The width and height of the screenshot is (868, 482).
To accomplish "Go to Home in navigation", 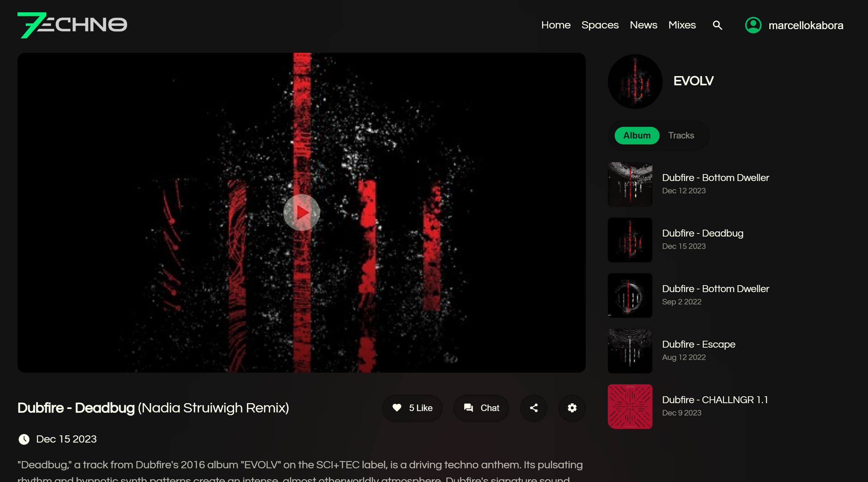I will [x=556, y=25].
